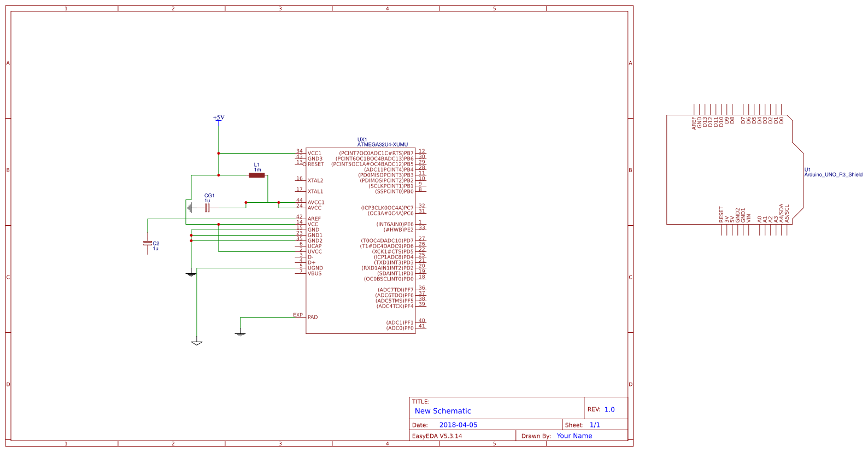Select the CG1 capacitor symbol
The image size is (868, 452).
[x=207, y=208]
